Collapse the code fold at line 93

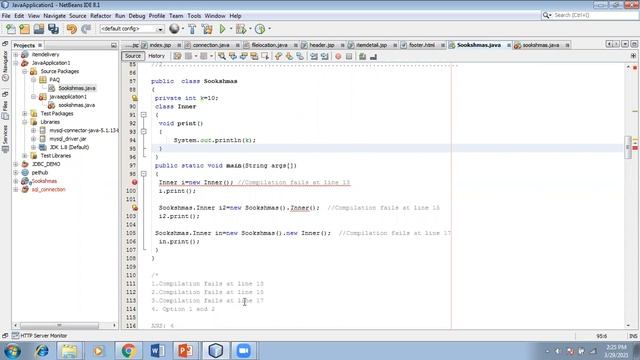click(144, 132)
